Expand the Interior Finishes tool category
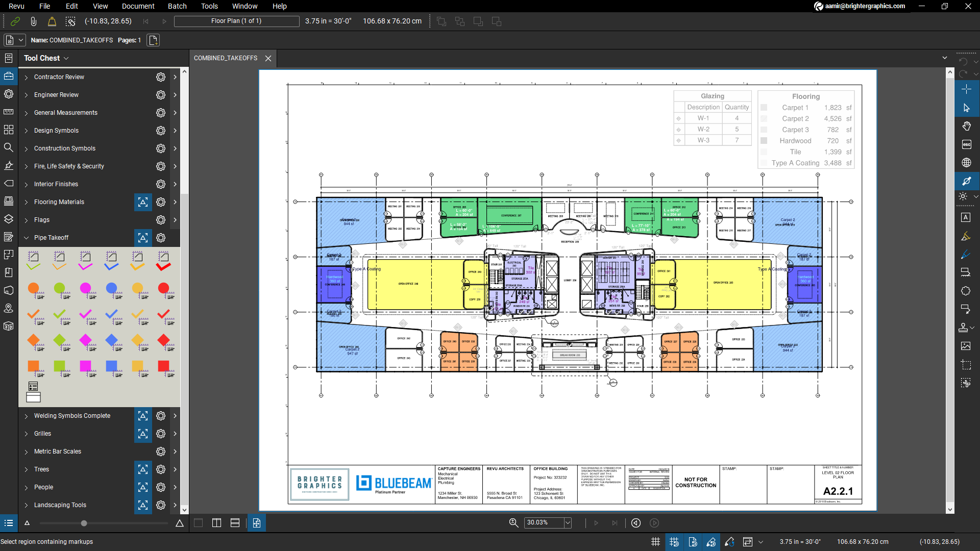This screenshot has height=551, width=980. point(26,184)
